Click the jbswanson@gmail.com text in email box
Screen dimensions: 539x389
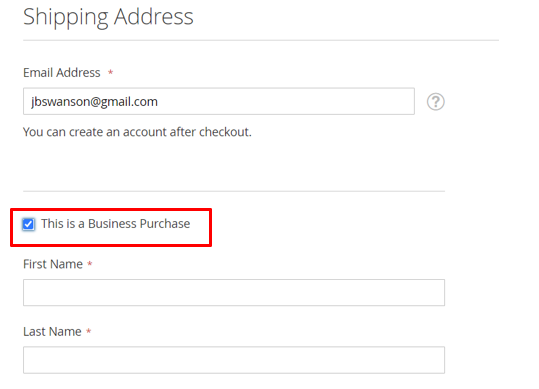[94, 102]
